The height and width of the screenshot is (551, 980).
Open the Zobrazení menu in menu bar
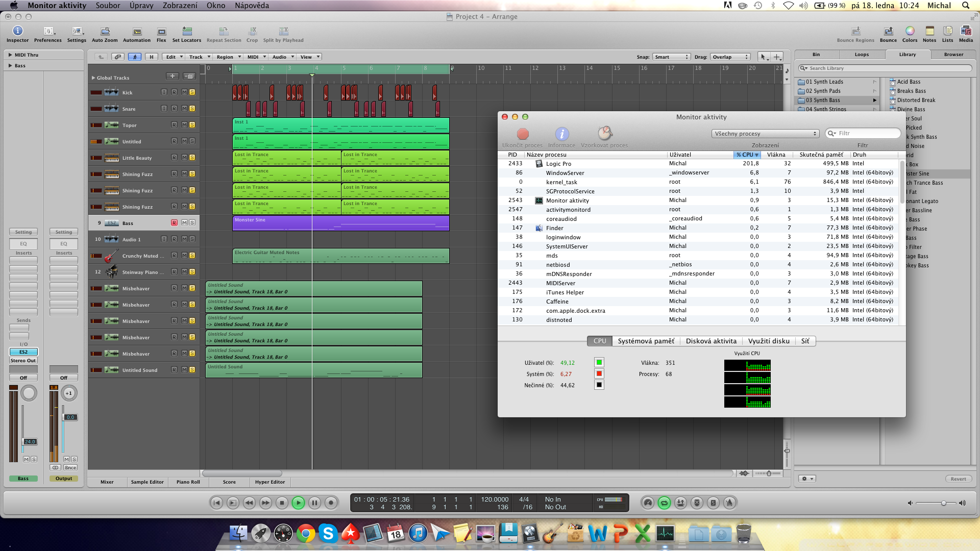(x=180, y=6)
